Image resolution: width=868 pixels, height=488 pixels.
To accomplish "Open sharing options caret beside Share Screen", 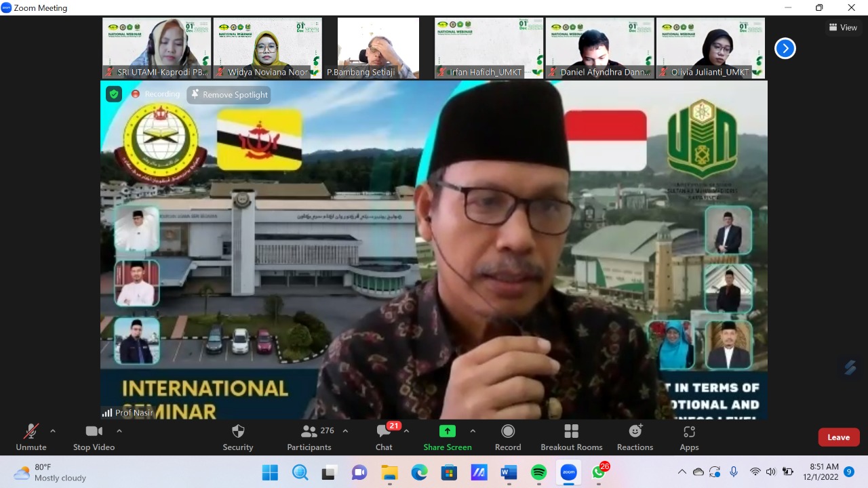I will (x=473, y=431).
